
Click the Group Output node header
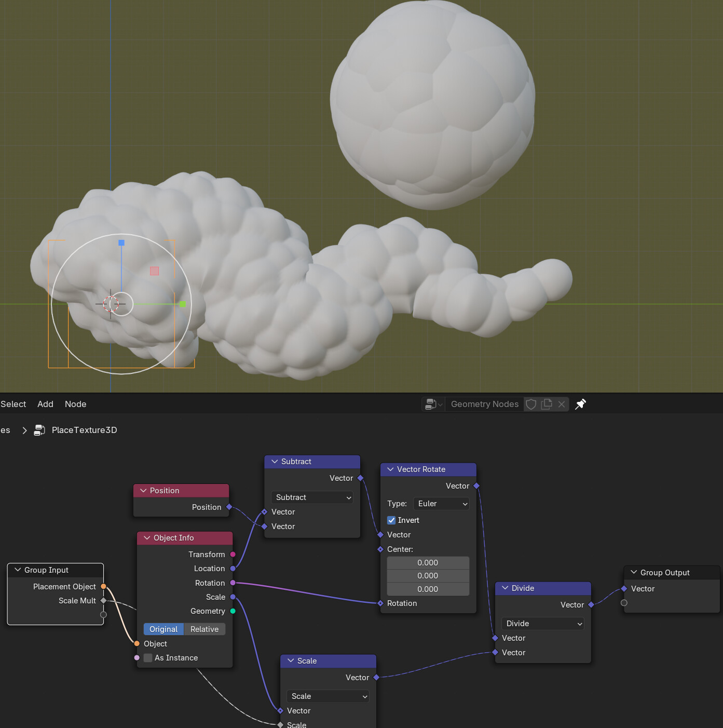(x=672, y=573)
